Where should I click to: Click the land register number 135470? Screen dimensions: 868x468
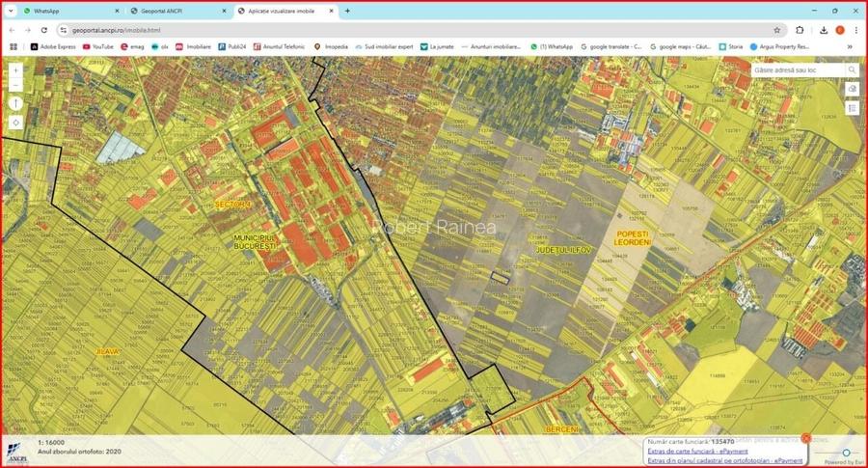pos(723,442)
